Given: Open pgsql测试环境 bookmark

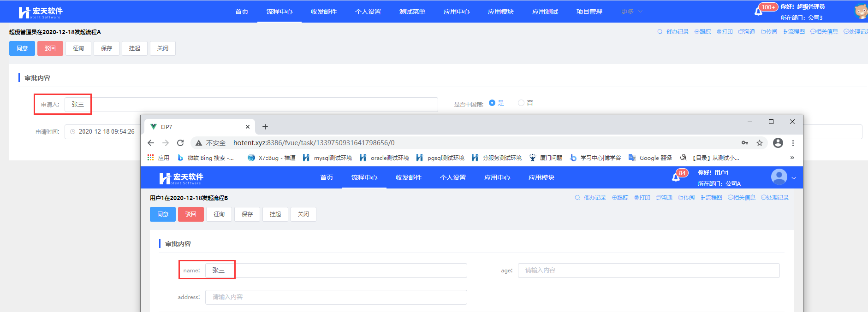Looking at the screenshot, I should click(440, 158).
